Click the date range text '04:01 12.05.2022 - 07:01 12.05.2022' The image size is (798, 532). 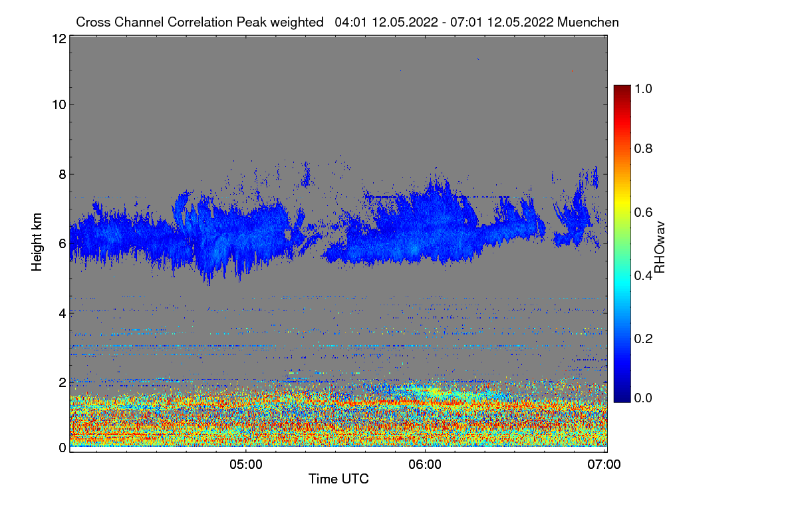click(x=445, y=22)
